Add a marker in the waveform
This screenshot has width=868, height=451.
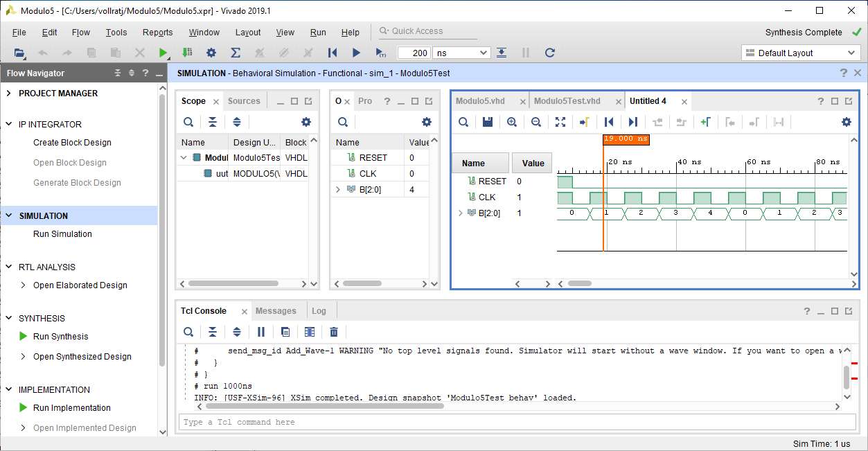click(705, 122)
